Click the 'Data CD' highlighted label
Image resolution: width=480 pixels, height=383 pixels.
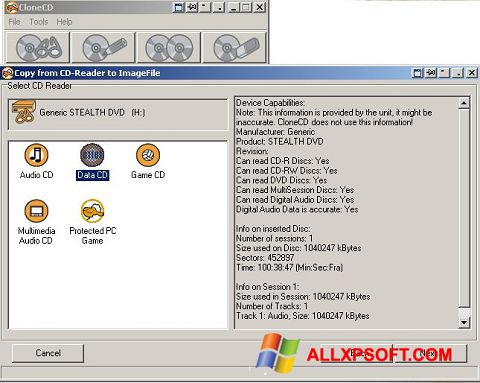(x=92, y=175)
